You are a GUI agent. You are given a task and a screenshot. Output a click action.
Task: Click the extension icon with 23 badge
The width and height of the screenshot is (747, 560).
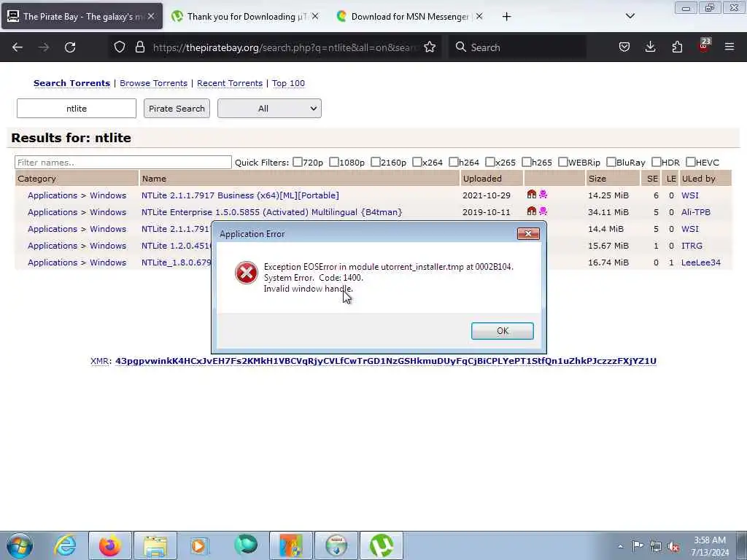[704, 45]
